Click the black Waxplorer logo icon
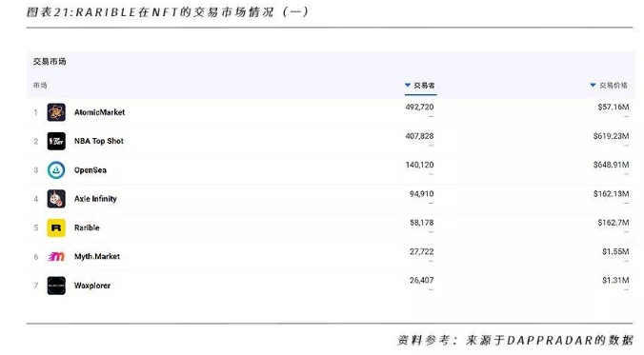The width and height of the screenshot is (644, 355). click(x=56, y=286)
